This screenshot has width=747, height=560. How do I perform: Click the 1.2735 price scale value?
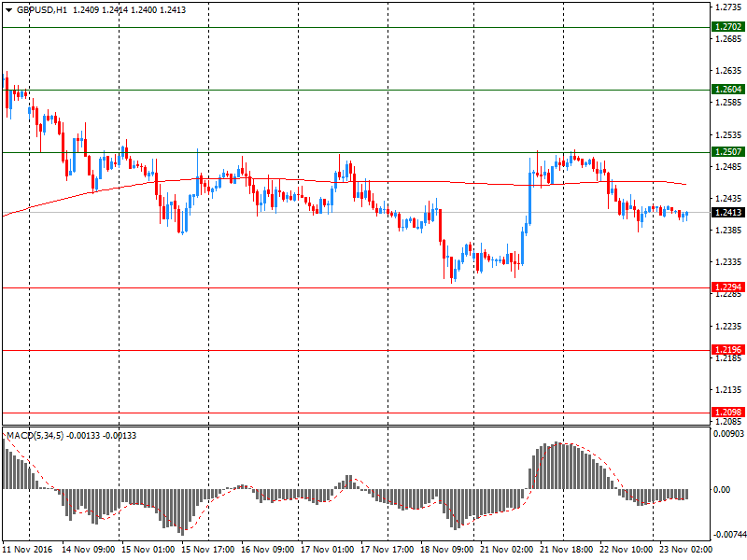point(728,7)
